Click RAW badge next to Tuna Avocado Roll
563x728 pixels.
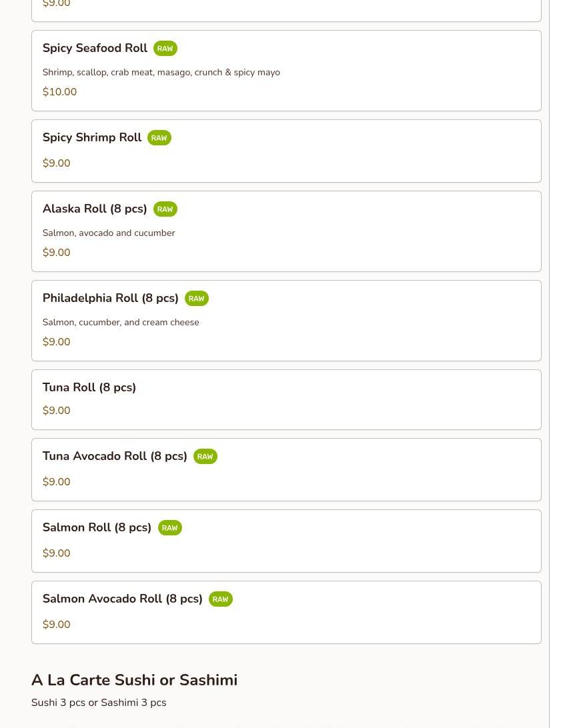[205, 457]
